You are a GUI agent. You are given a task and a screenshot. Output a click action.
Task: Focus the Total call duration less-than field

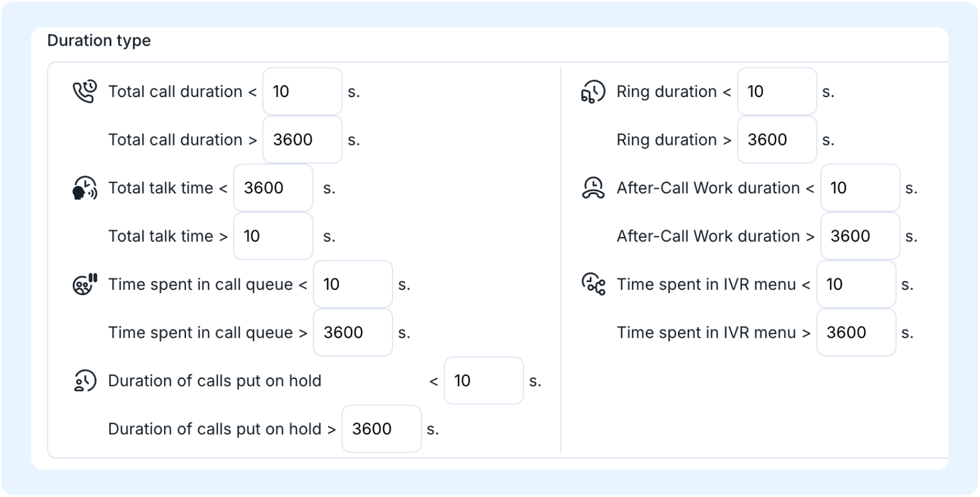pyautogui.click(x=303, y=92)
